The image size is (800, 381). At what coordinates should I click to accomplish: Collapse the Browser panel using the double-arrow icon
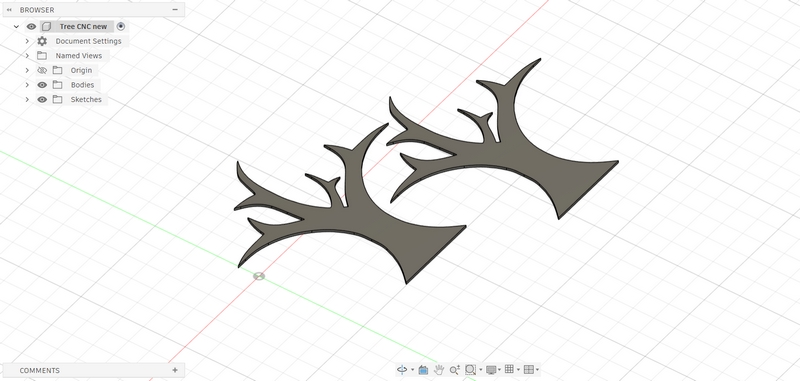pyautogui.click(x=9, y=10)
